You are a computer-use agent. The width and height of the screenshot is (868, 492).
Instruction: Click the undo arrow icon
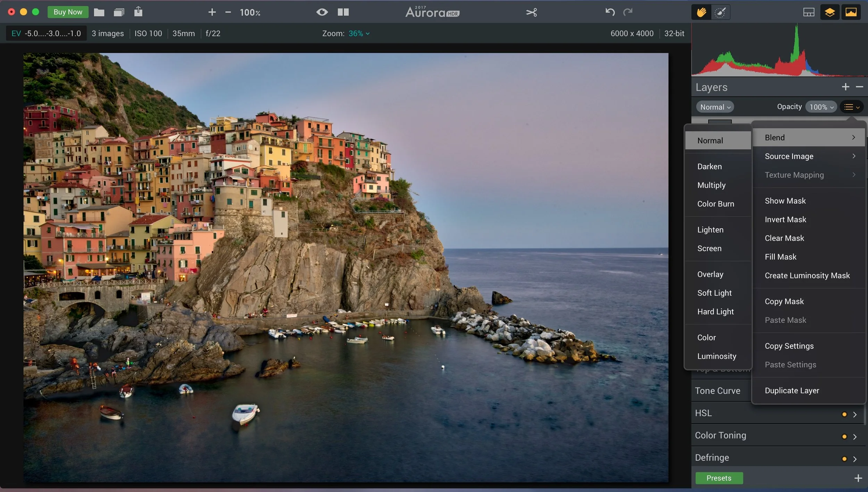pos(610,12)
